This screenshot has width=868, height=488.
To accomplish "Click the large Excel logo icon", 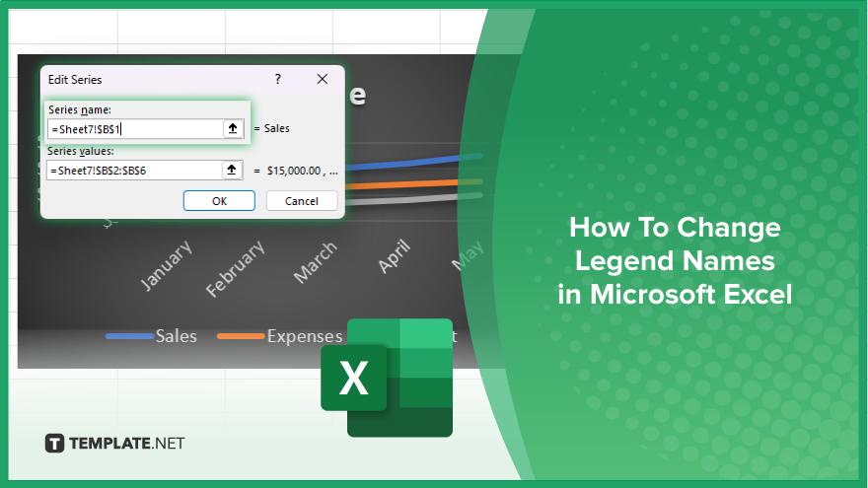I will pyautogui.click(x=387, y=378).
